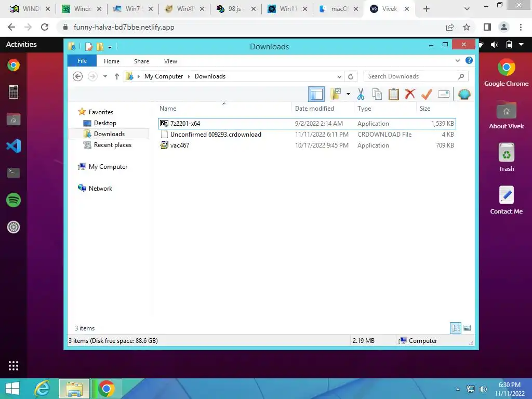Open Visual Studio Code from dock
The height and width of the screenshot is (399, 532).
coord(14,146)
